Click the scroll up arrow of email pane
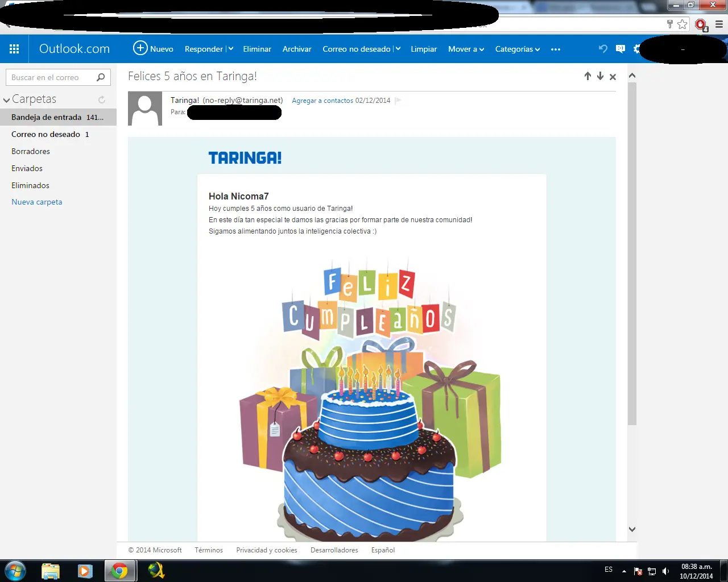Image resolution: width=728 pixels, height=582 pixels. [632, 76]
